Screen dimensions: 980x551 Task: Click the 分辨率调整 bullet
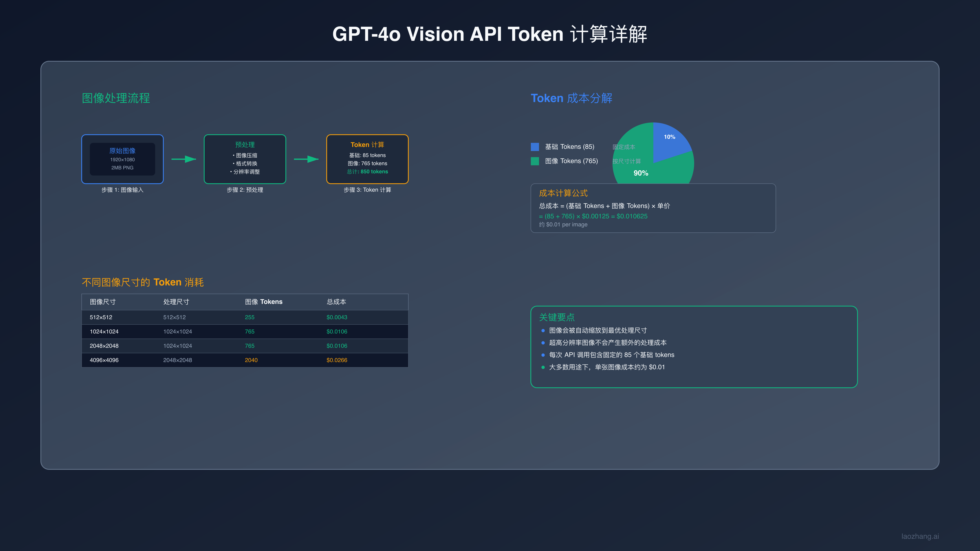(x=245, y=172)
